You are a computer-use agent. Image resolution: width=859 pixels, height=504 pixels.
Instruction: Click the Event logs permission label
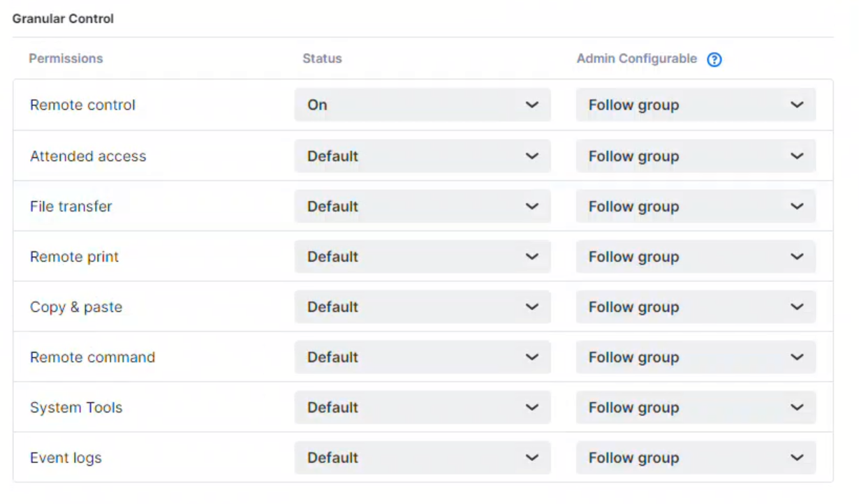coord(66,458)
